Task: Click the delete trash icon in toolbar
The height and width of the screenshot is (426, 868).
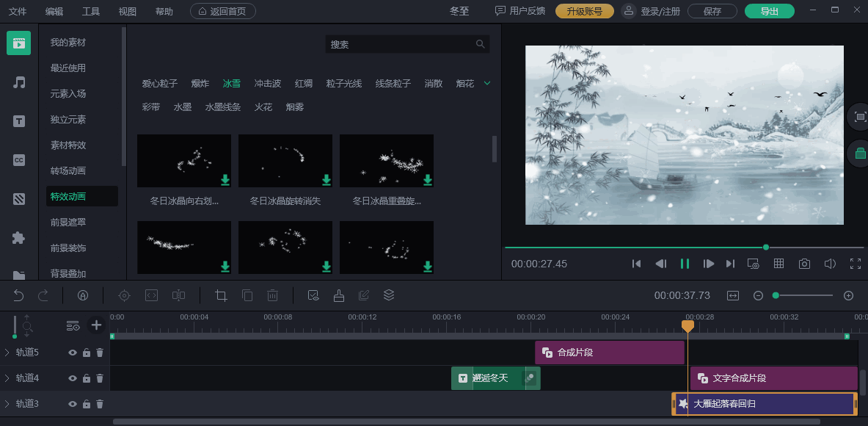Action: click(x=272, y=296)
